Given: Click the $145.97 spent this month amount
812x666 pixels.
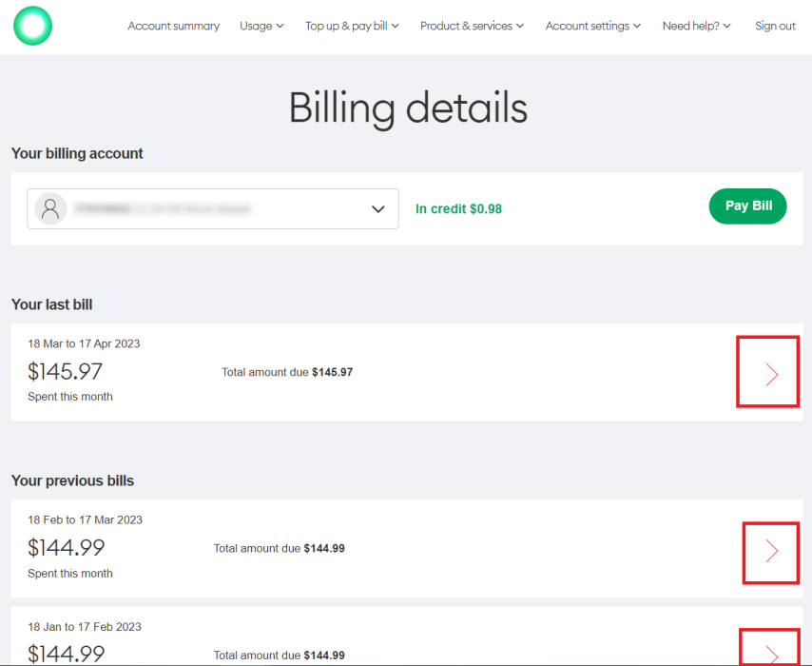Looking at the screenshot, I should click(x=65, y=371).
